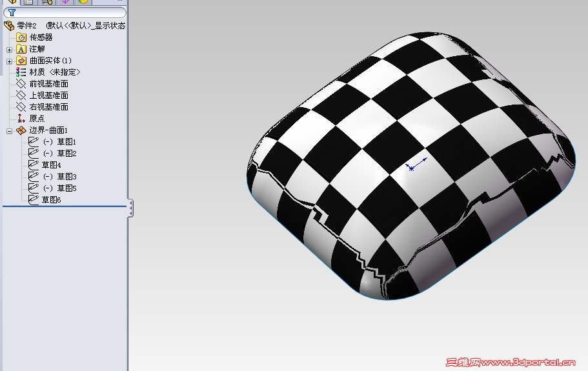The height and width of the screenshot is (371, 588).
Task: Click the feature tree filter field
Action: pos(65,12)
